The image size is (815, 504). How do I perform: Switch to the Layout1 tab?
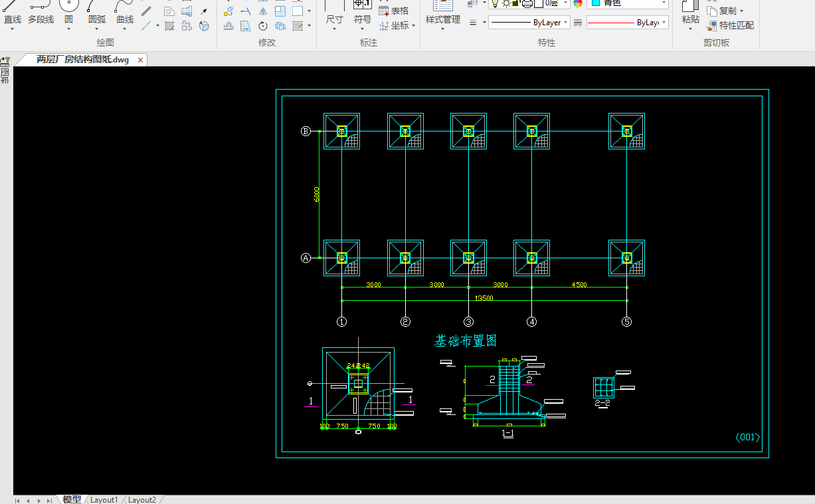(x=104, y=499)
